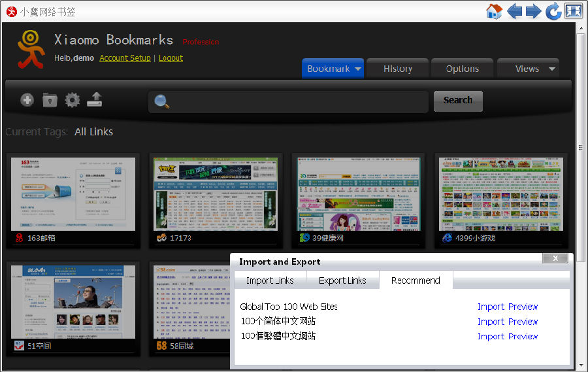Open the History tab
588x372 pixels.
[x=397, y=69]
